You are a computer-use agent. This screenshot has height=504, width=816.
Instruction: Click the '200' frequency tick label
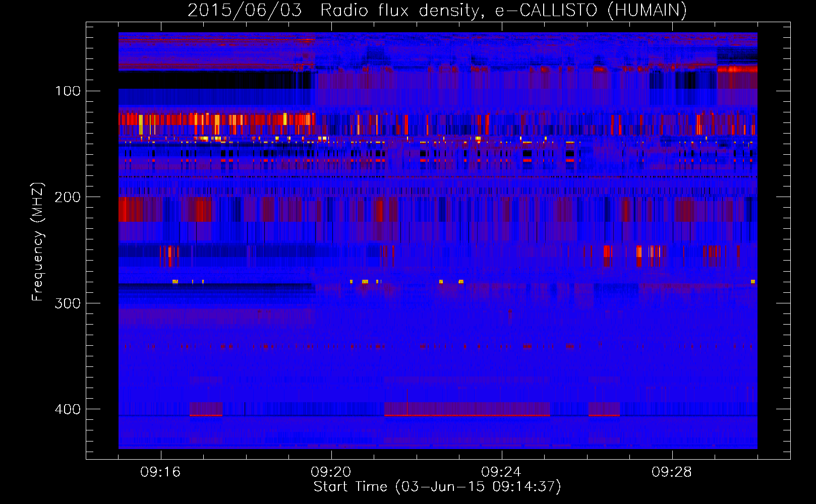coord(68,197)
